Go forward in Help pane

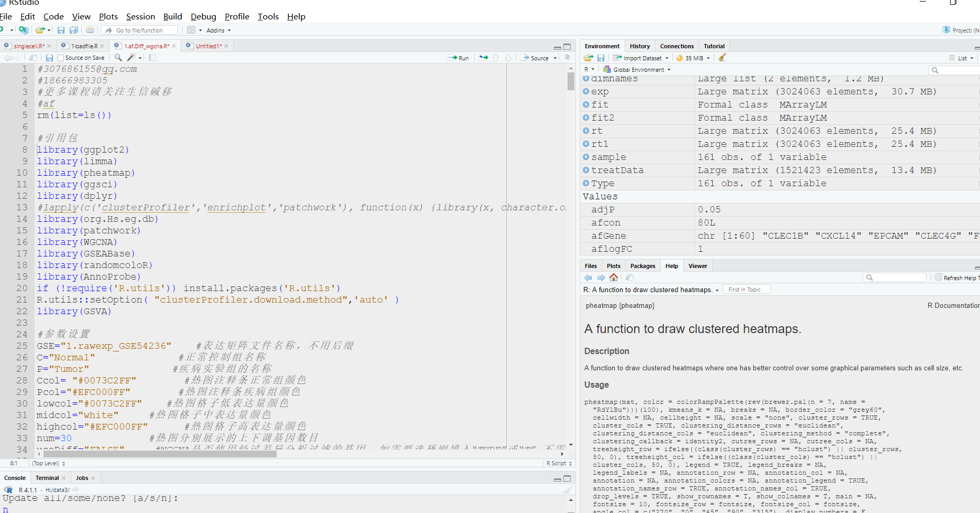click(x=601, y=277)
